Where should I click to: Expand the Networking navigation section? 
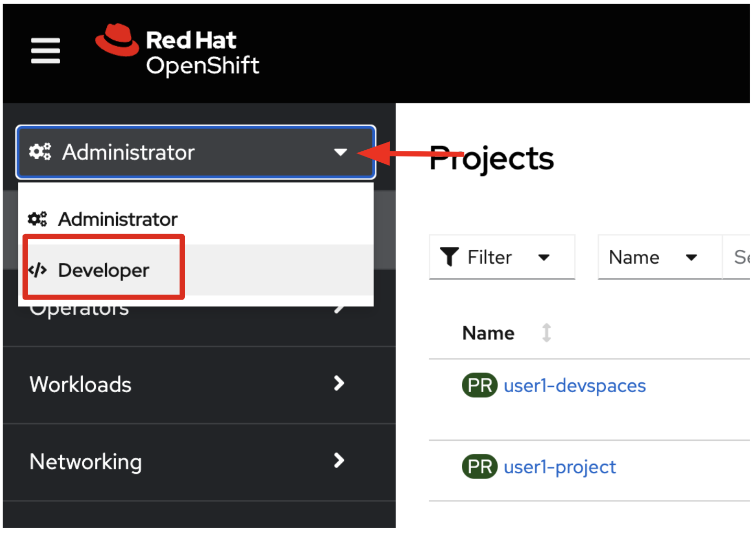click(x=199, y=462)
